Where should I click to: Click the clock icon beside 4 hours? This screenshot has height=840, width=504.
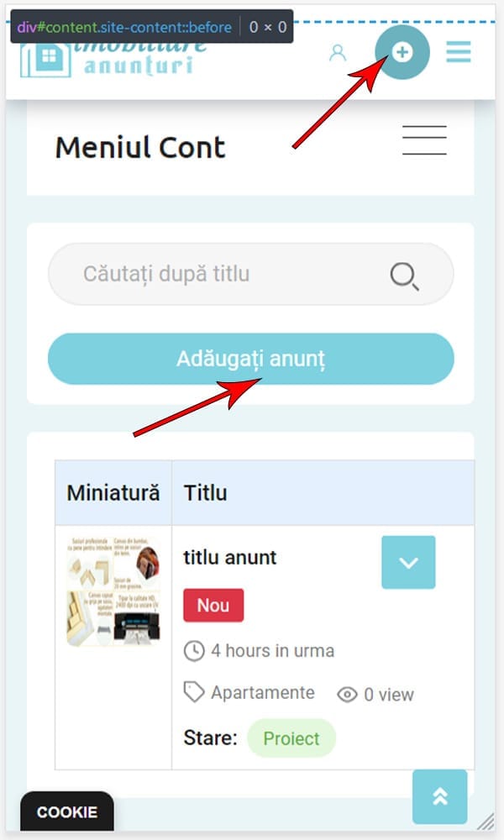pos(194,652)
